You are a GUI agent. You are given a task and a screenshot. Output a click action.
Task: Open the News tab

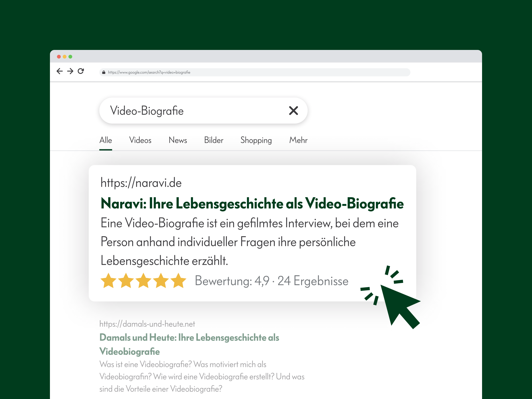tap(178, 140)
